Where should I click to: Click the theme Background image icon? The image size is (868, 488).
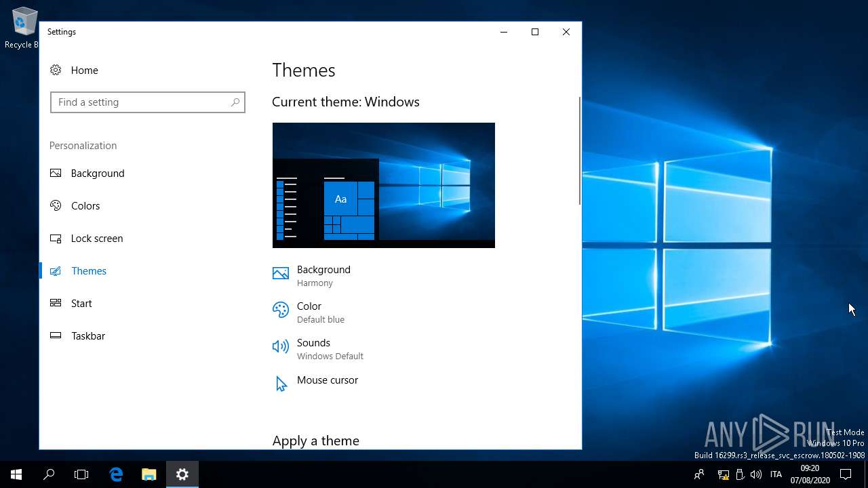point(281,273)
